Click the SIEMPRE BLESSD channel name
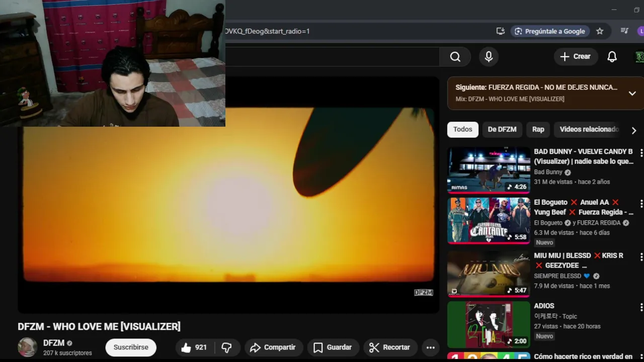 tap(557, 276)
